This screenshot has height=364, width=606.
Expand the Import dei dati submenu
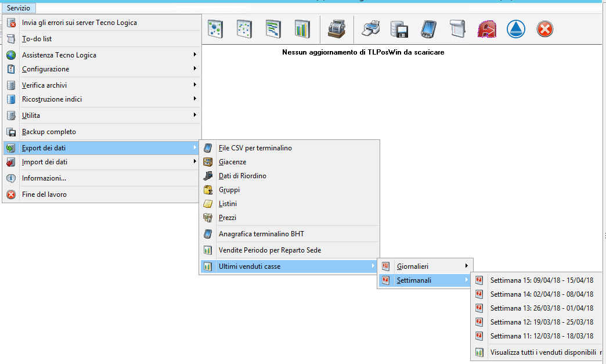45,162
